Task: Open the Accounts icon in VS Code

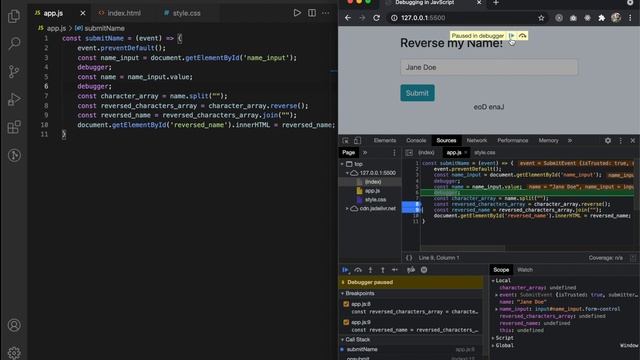Action: [x=14, y=325]
